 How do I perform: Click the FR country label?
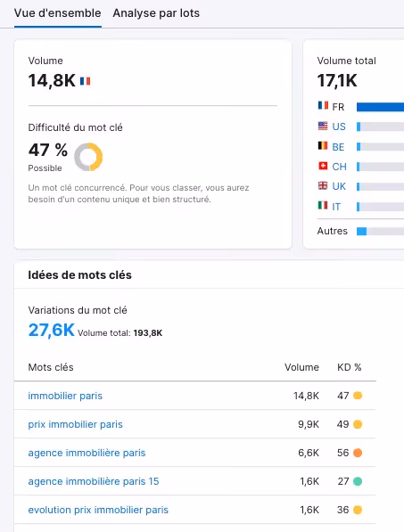[x=338, y=107]
